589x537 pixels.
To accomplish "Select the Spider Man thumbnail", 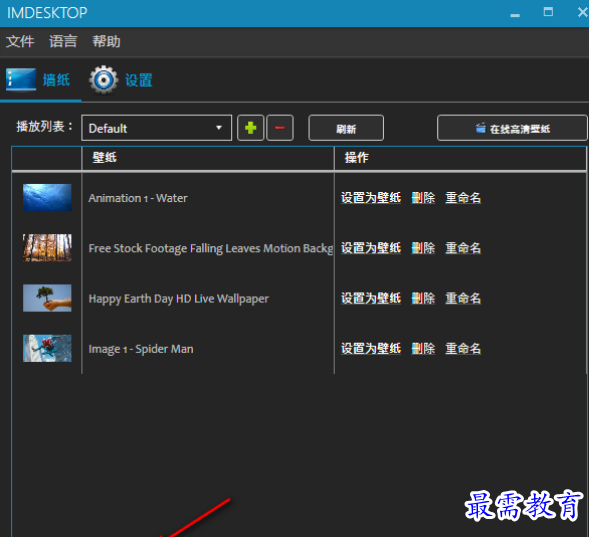I will pyautogui.click(x=47, y=348).
